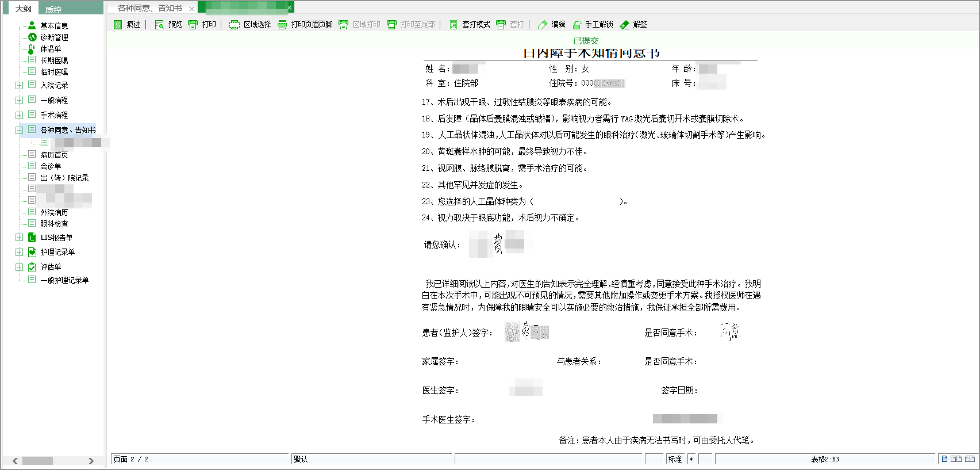Image resolution: width=980 pixels, height=470 pixels.
Task: Open 预览 print preview
Action: coord(168,24)
